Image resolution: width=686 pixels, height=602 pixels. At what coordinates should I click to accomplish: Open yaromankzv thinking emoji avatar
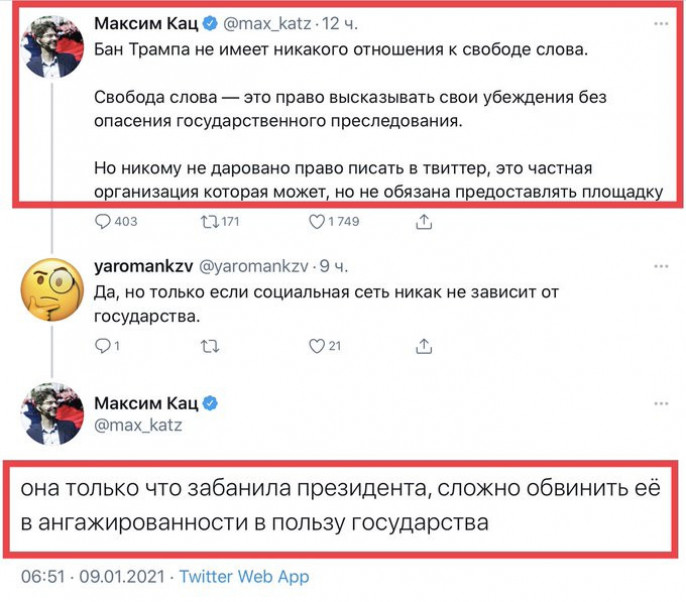click(x=52, y=288)
